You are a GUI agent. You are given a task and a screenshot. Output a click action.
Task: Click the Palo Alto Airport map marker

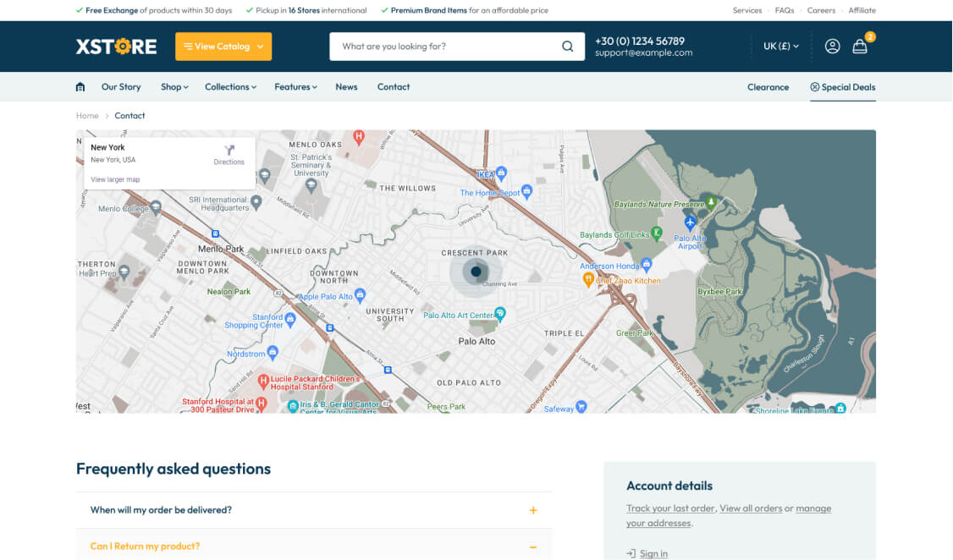point(691,222)
